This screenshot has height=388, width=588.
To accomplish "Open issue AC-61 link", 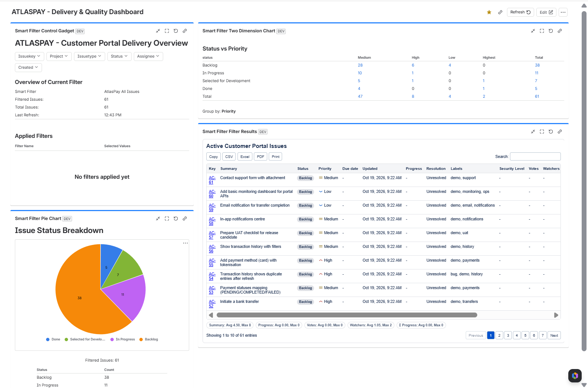I will click(x=212, y=180).
